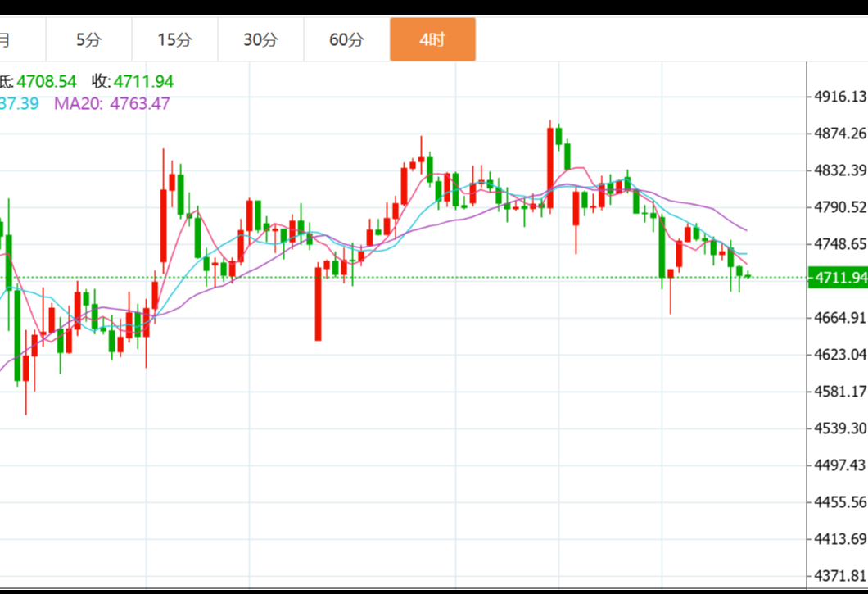This screenshot has height=594, width=868.
Task: Choose the 60分 timeframe tab
Action: 346,39
